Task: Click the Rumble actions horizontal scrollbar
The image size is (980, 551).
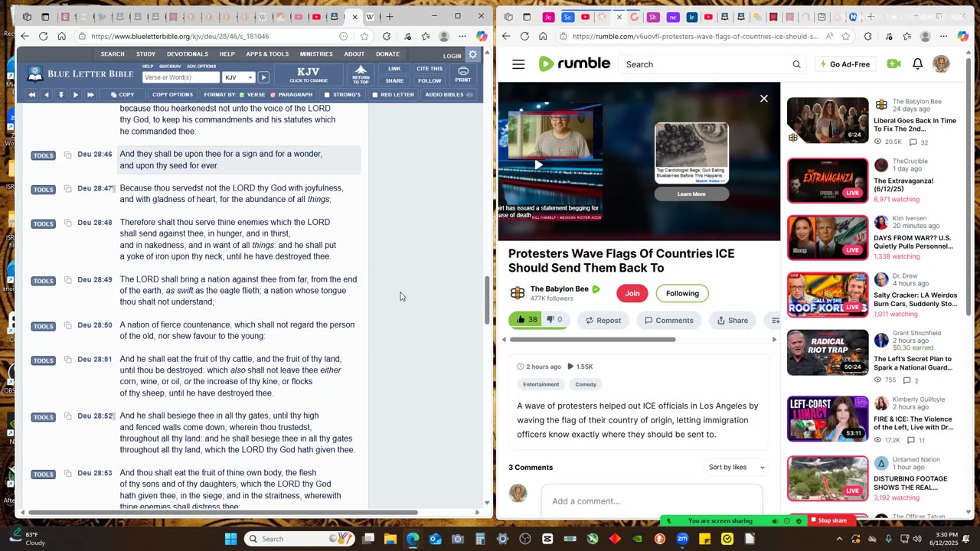Action: click(x=593, y=339)
